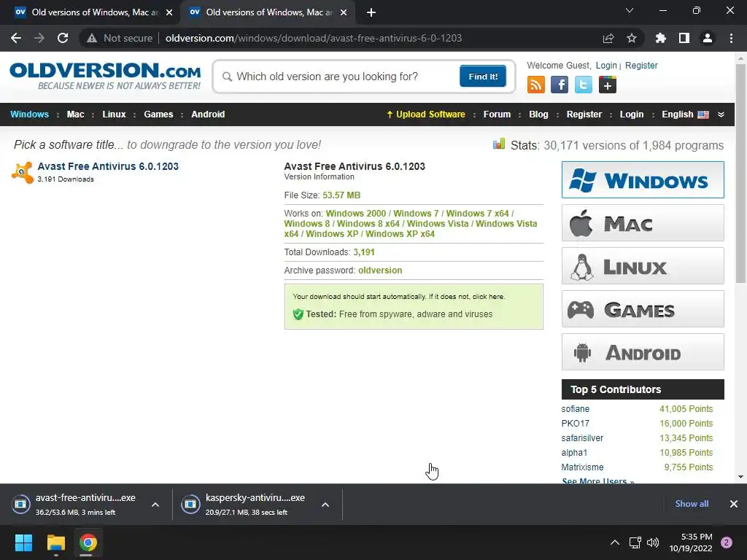Open the Twitter icon link

pyautogui.click(x=583, y=85)
